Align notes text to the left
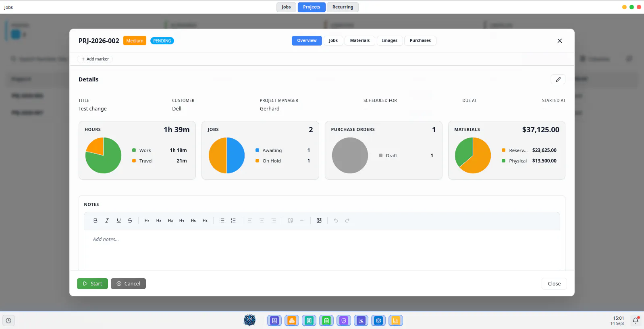Image resolution: width=644 pixels, height=329 pixels. [250, 221]
